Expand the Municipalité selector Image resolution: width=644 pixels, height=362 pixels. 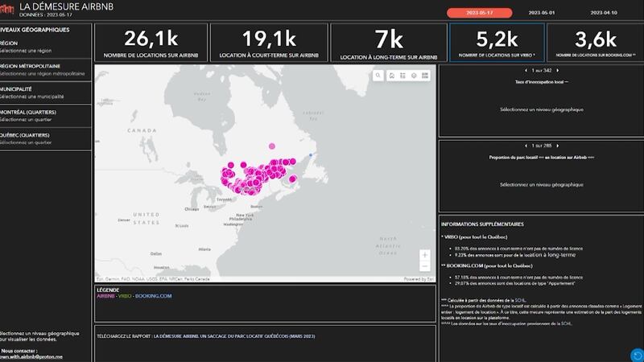tap(46, 96)
